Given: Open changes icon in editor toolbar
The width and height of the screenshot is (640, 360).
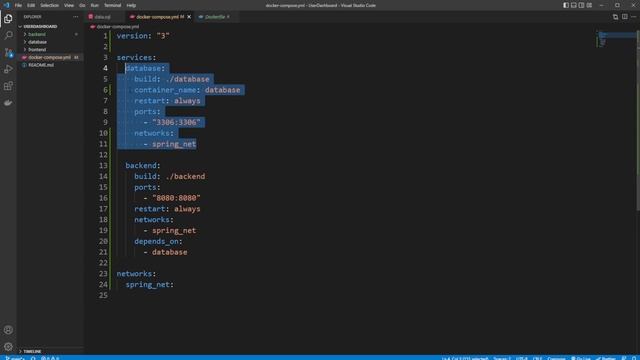Looking at the screenshot, I should pyautogui.click(x=615, y=17).
